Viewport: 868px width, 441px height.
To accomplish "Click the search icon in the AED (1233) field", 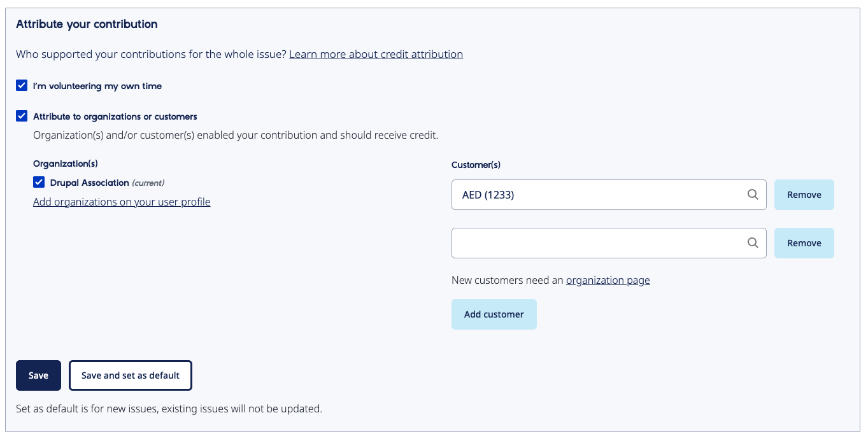I will [x=753, y=195].
